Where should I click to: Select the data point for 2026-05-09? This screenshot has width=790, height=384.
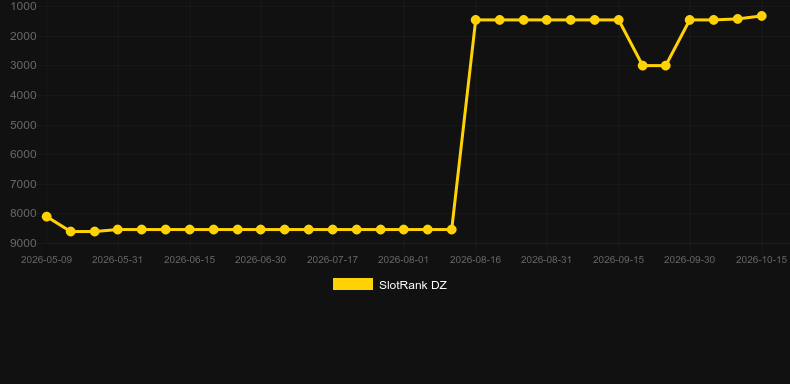(x=46, y=217)
